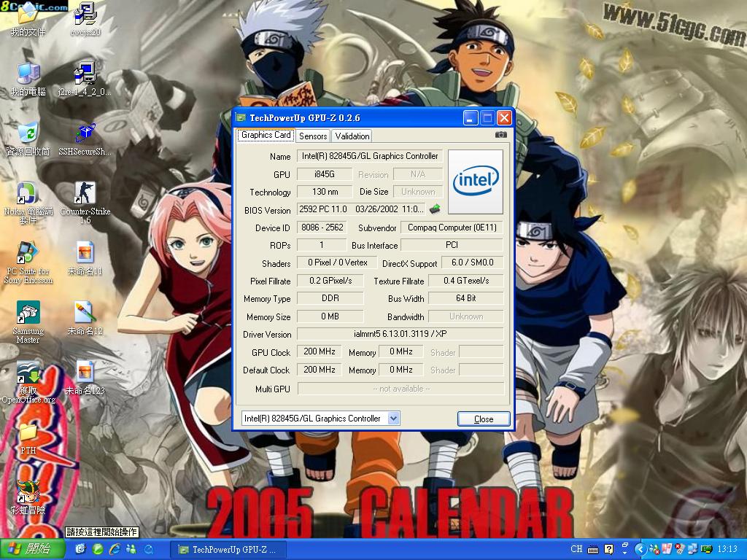Select the 未命名123 file icon

(x=85, y=373)
